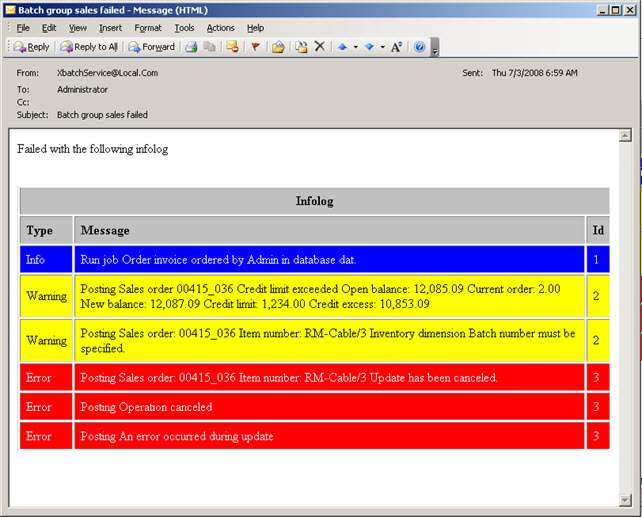
Task: Open the Actions menu
Action: [220, 28]
